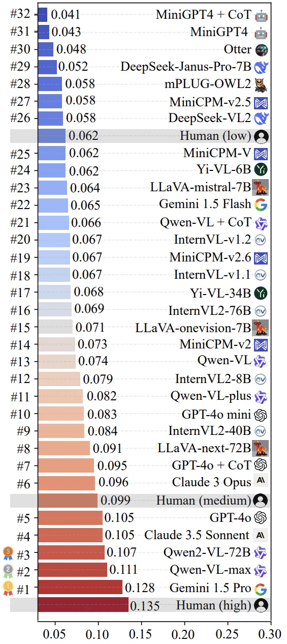Click the Gemini 1.5 Flash Google icon
The height and width of the screenshot is (644, 287).
tap(261, 204)
